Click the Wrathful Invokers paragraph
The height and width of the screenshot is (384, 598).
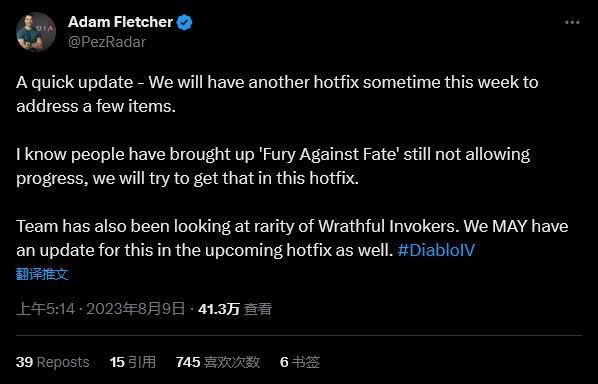[292, 238]
